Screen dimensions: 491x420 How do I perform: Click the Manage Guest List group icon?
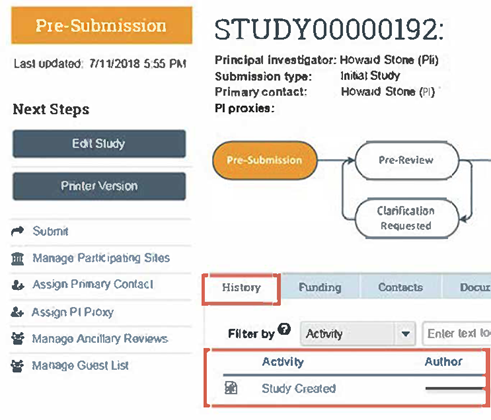[17, 366]
